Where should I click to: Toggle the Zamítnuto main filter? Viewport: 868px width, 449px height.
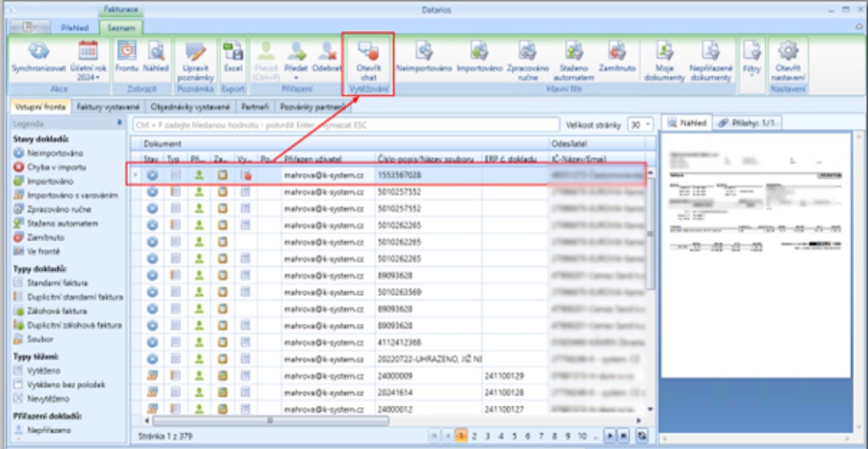pos(616,52)
